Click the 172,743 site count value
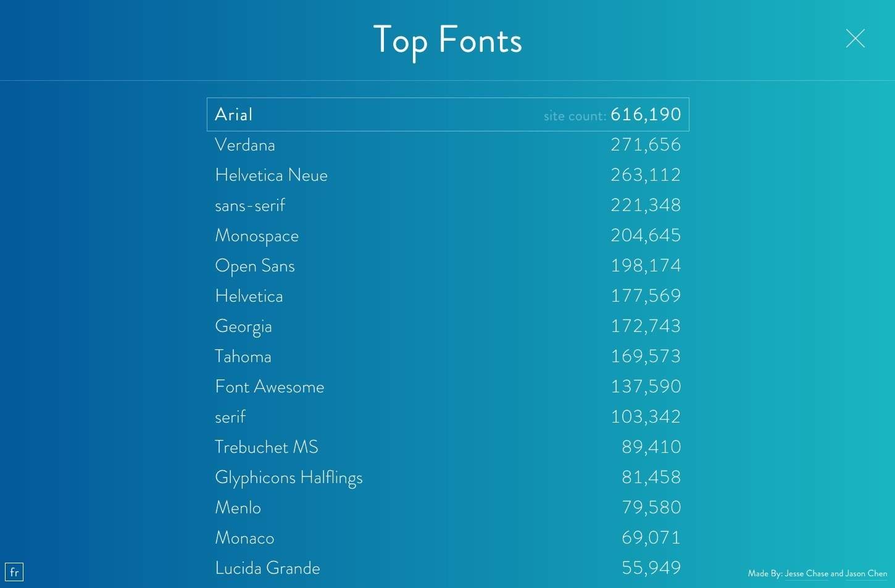 click(x=646, y=326)
